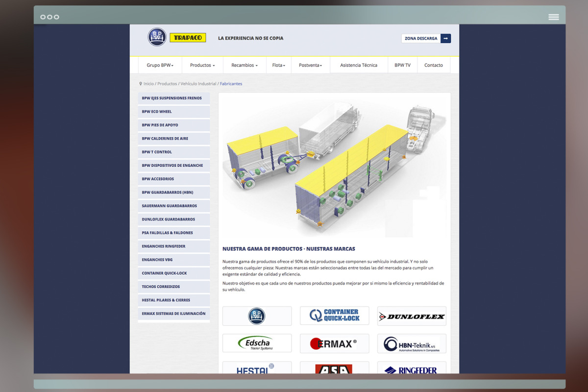This screenshot has width=588, height=392.
Task: Select Techos Corredizos sidebar item
Action: click(174, 287)
